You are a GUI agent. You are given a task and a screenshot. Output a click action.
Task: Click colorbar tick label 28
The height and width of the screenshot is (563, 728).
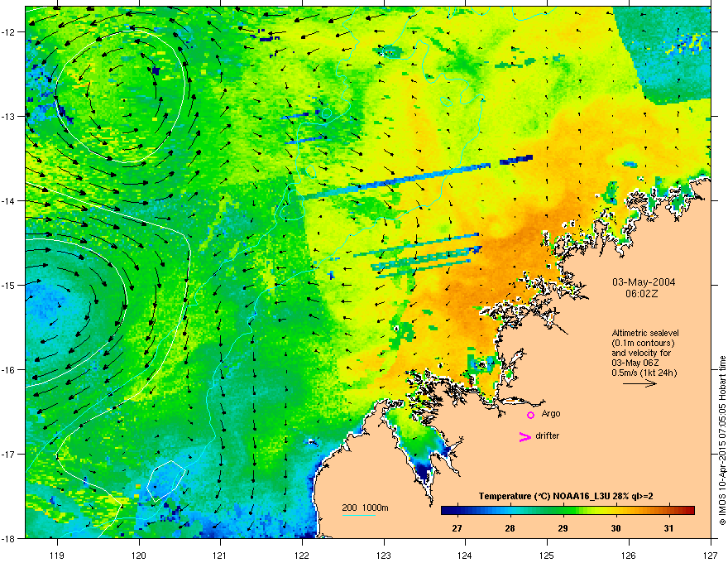[510, 528]
